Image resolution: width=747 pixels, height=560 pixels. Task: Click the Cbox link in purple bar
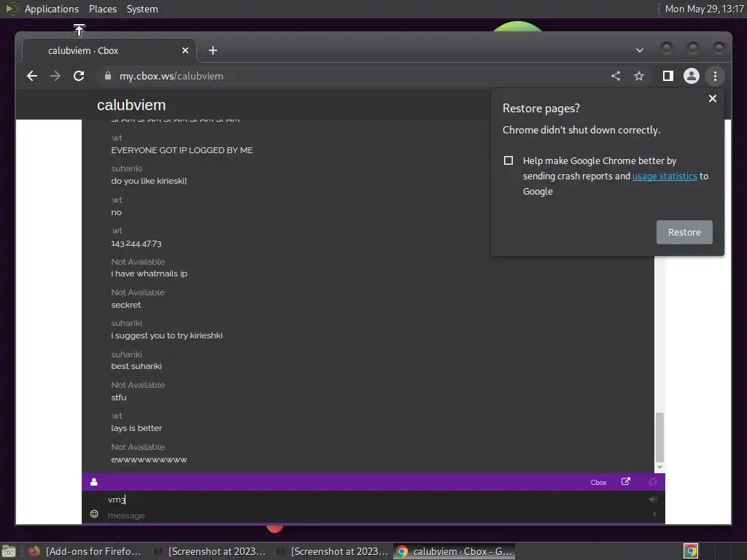click(x=598, y=483)
